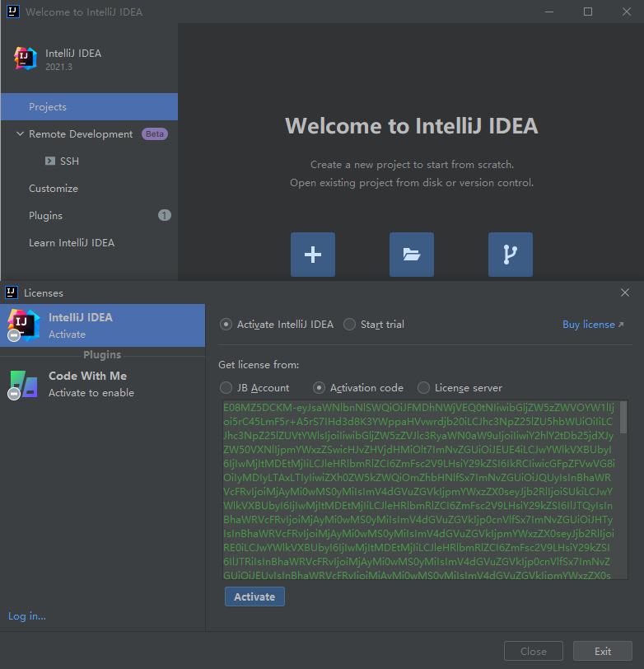The height and width of the screenshot is (669, 644).
Task: Click the activation code scrollbar thumb
Action: [623, 417]
